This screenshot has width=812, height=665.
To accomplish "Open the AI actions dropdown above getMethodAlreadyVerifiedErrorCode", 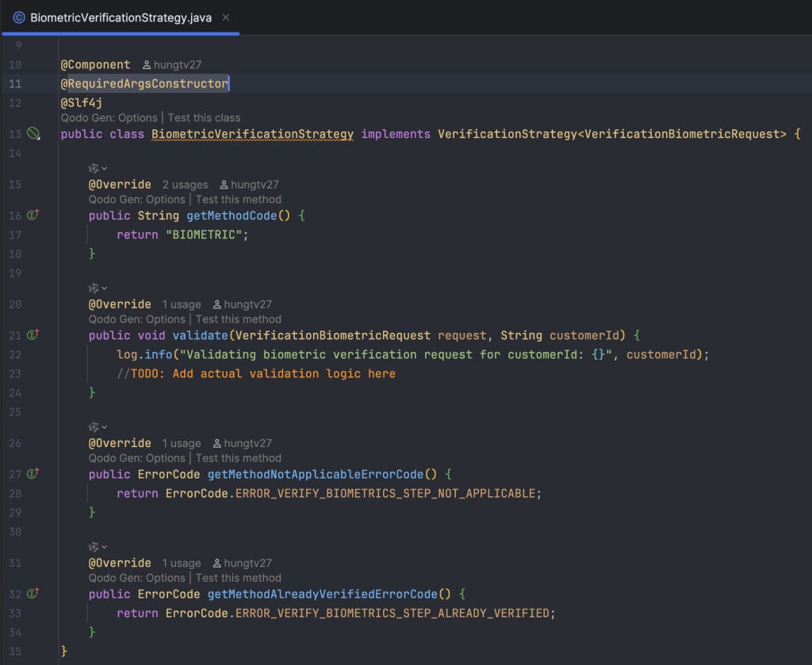I will [x=98, y=546].
